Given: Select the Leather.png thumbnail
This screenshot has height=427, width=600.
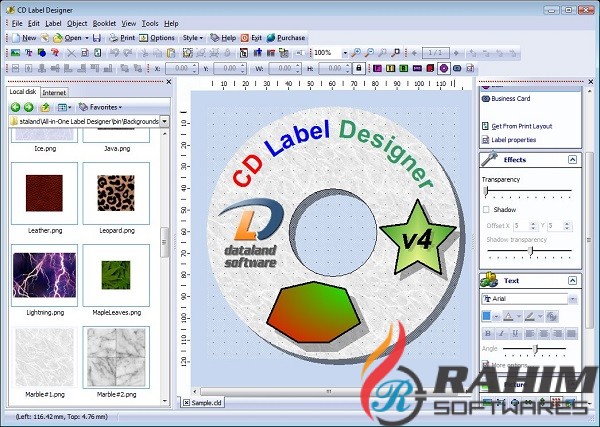Looking at the screenshot, I should pyautogui.click(x=44, y=193).
